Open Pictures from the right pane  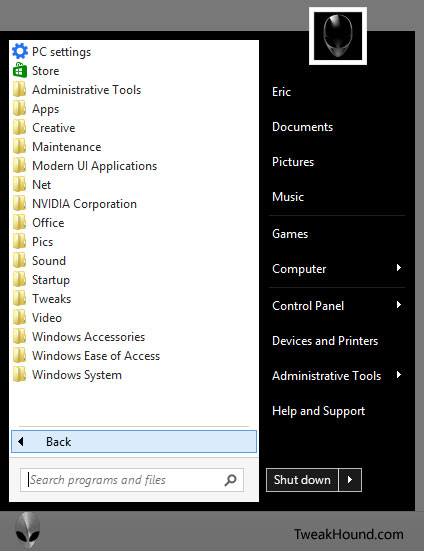[293, 162]
